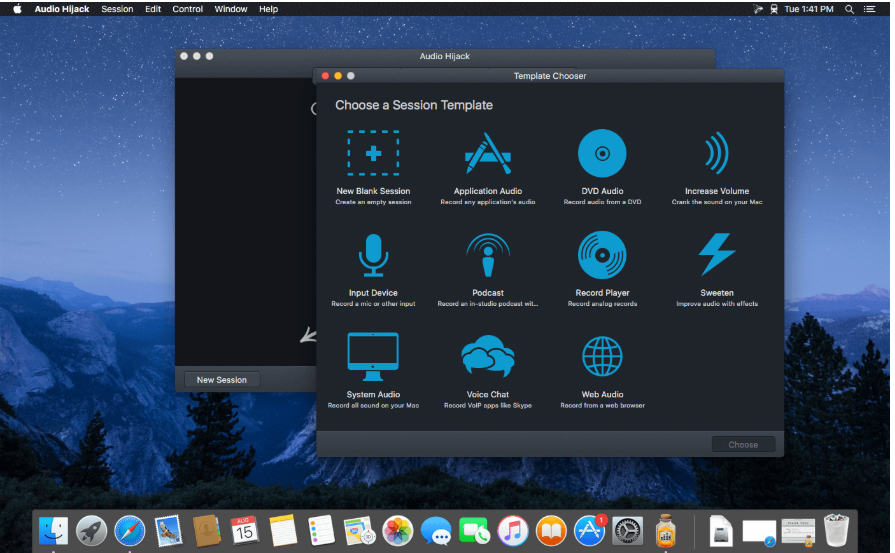895x553 pixels.
Task: Click the "Improve audio with effects" description
Action: point(717,304)
